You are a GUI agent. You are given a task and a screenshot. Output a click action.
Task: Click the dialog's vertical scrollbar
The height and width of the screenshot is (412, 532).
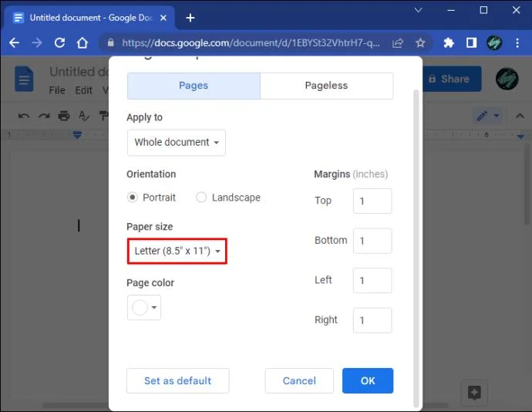(x=416, y=248)
